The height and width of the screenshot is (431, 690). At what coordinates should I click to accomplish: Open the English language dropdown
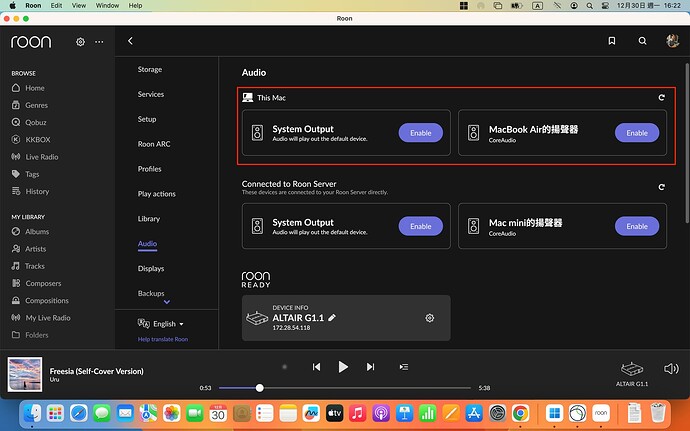tap(162, 324)
